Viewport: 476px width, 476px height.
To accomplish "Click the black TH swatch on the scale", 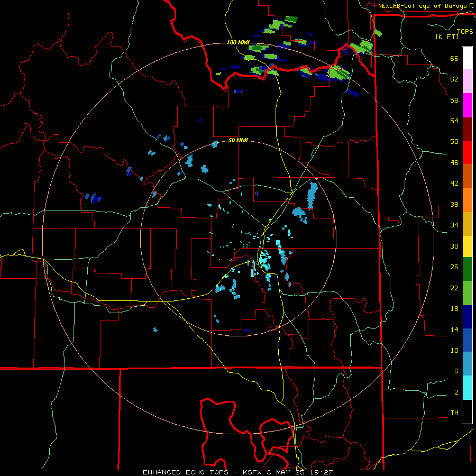I will click(x=467, y=411).
